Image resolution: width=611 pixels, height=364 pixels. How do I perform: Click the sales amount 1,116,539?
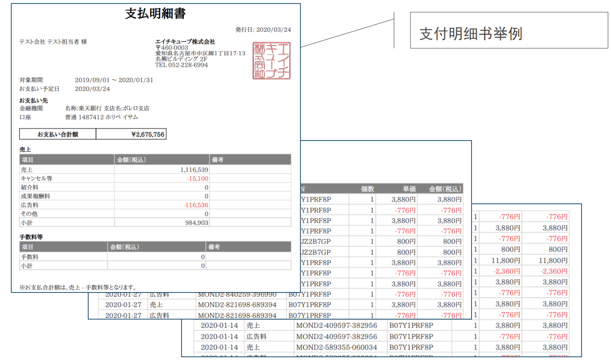coord(194,170)
